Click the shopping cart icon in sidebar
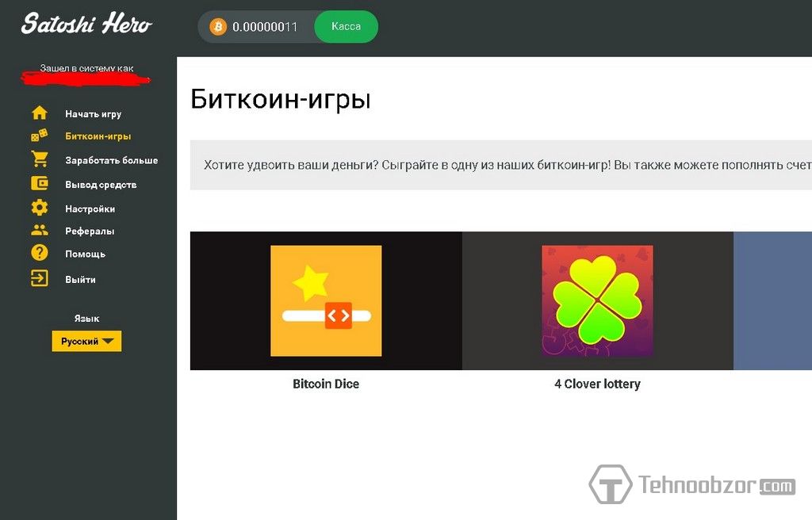Image resolution: width=812 pixels, height=520 pixels. [39, 159]
